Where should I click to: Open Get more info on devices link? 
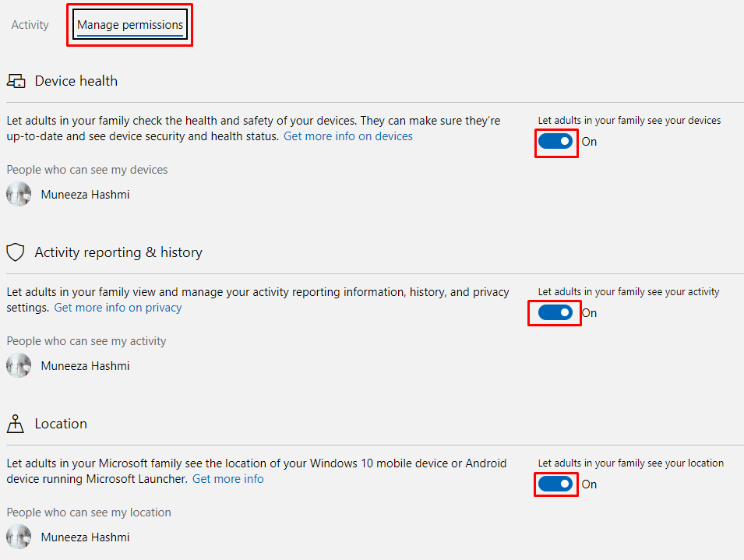coord(348,136)
